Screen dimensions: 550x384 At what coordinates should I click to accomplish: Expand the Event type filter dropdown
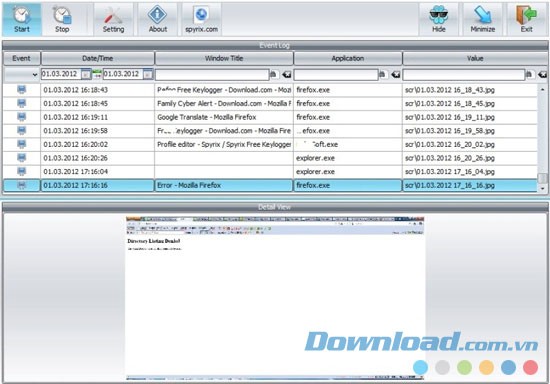35,75
